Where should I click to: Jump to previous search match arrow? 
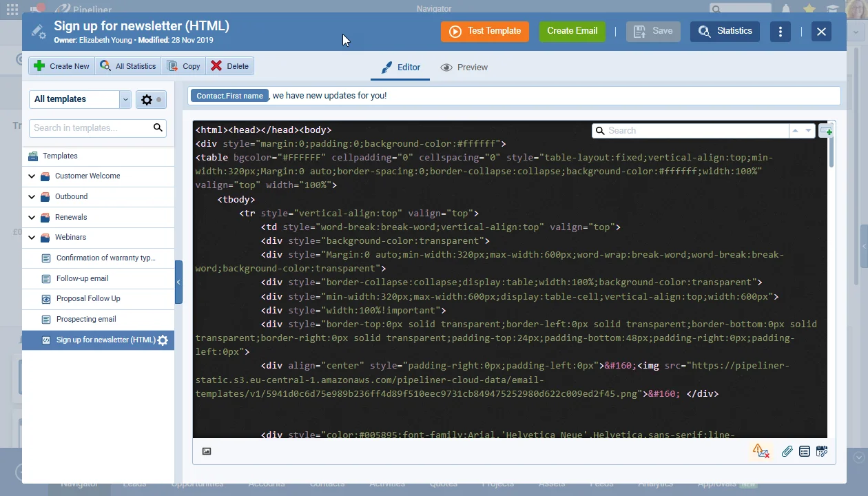coord(795,131)
